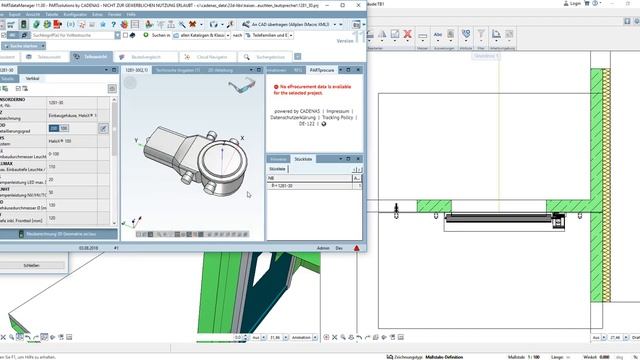Open the Stückliste panel header dropdown arrow
The width and height of the screenshot is (640, 360).
(340, 159)
